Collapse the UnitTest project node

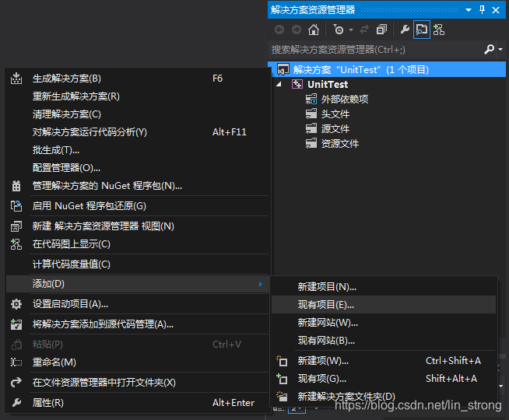pyautogui.click(x=279, y=84)
